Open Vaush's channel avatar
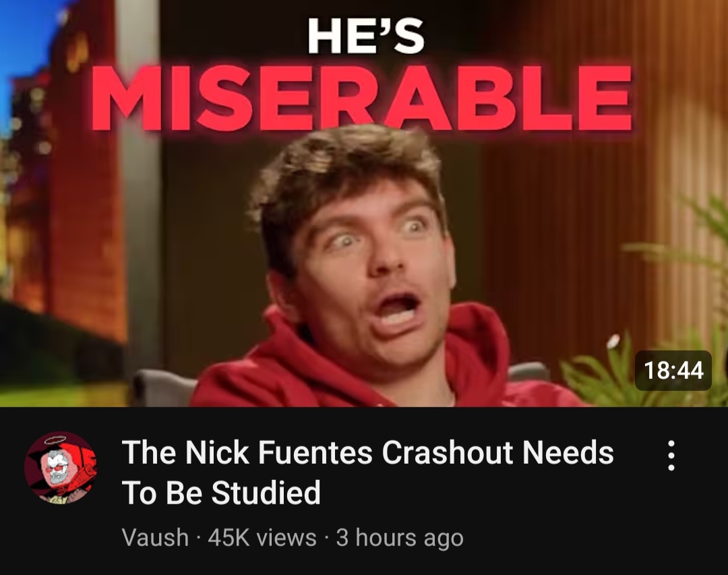This screenshot has height=575, width=728. click(x=61, y=468)
